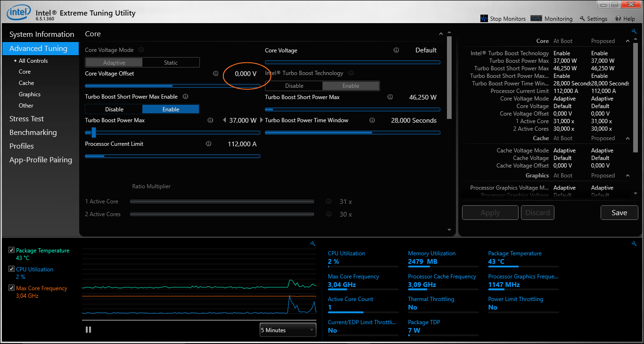644x344 pixels.
Task: Click wrench icon above the monitoring graph
Action: tap(312, 243)
